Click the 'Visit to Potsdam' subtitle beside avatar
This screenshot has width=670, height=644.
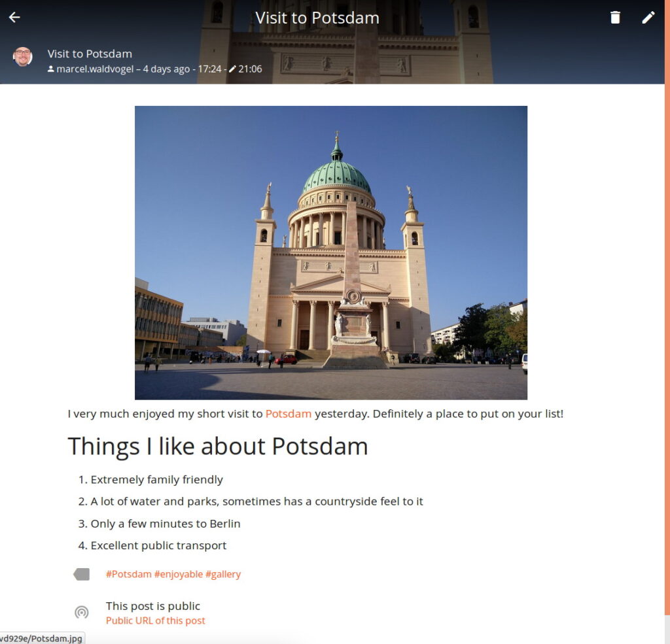click(90, 54)
